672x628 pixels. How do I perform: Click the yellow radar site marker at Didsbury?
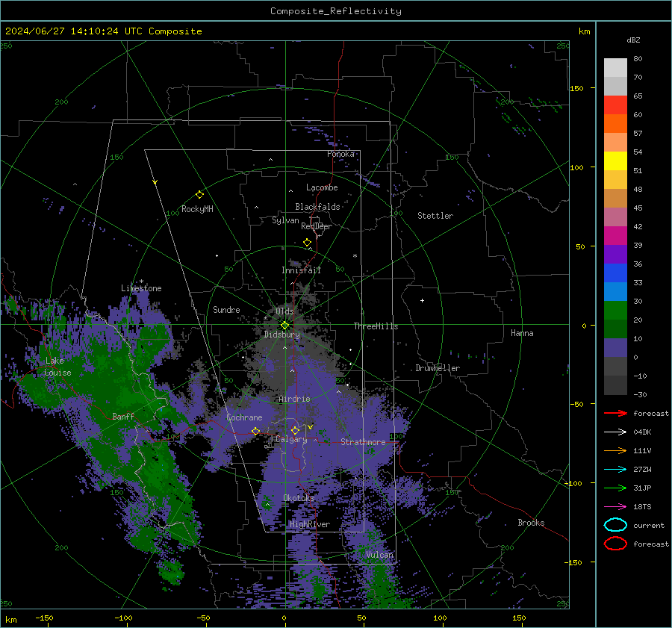(284, 326)
